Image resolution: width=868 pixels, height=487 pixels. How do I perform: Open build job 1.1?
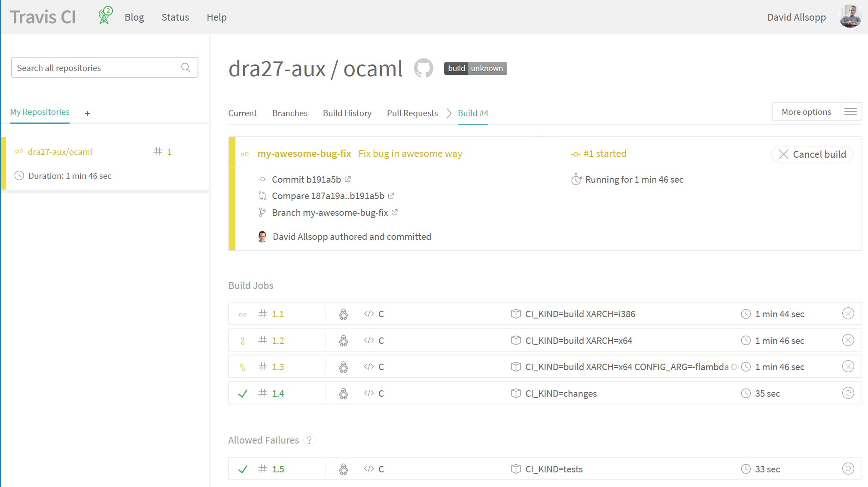point(278,314)
